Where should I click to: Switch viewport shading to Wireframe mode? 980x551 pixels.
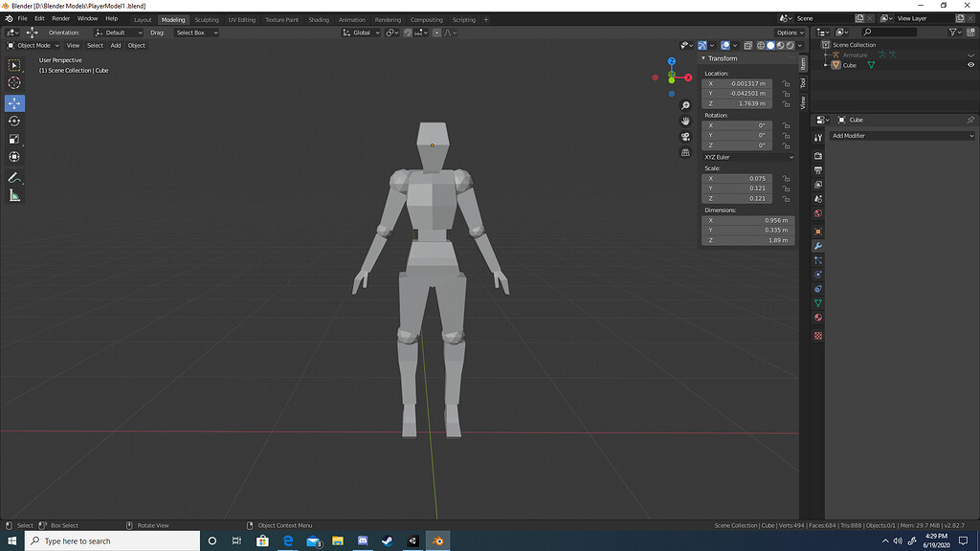pyautogui.click(x=760, y=45)
